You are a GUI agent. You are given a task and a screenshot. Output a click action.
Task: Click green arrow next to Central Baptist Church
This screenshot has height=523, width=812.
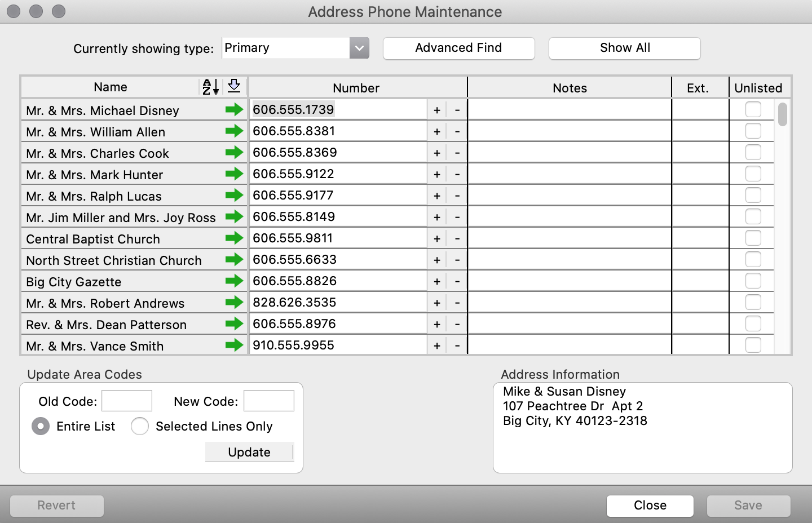coord(234,238)
